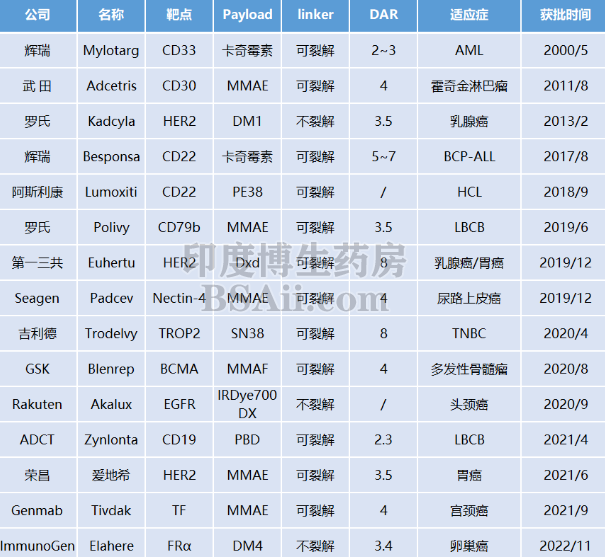Select the PBD payload cell
This screenshot has width=605, height=557.
(247, 440)
